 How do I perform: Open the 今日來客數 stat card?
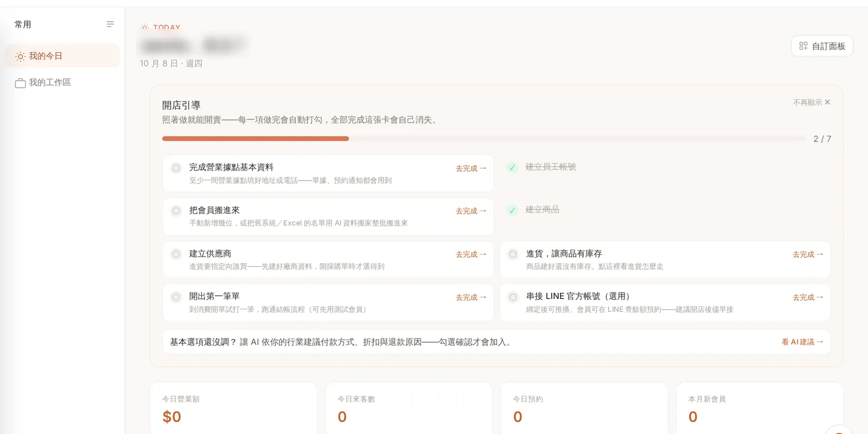pos(409,408)
